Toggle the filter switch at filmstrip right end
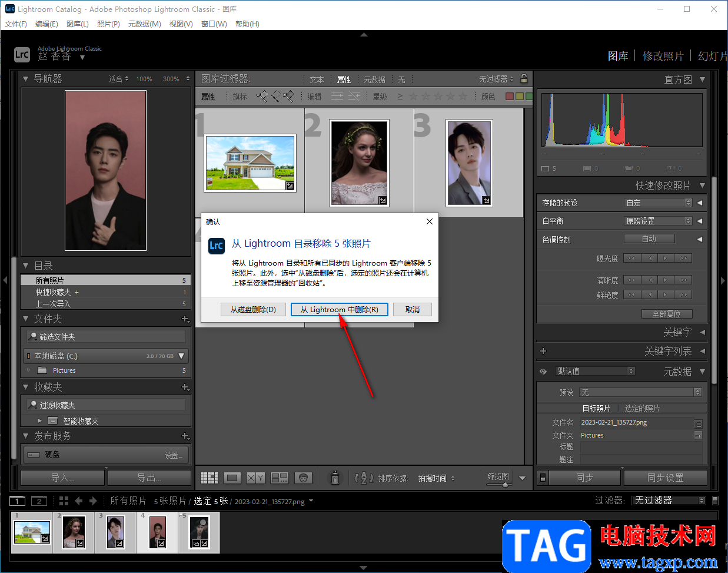 click(715, 501)
